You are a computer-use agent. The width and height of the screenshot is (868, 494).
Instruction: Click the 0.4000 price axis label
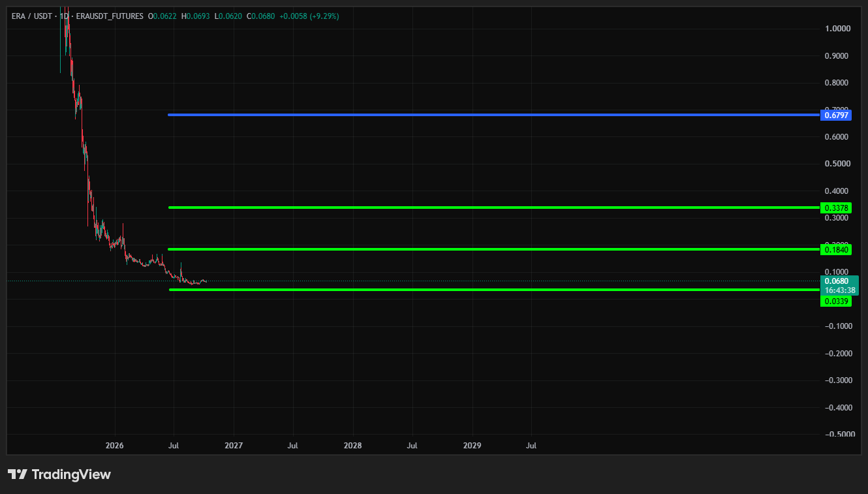coord(837,191)
